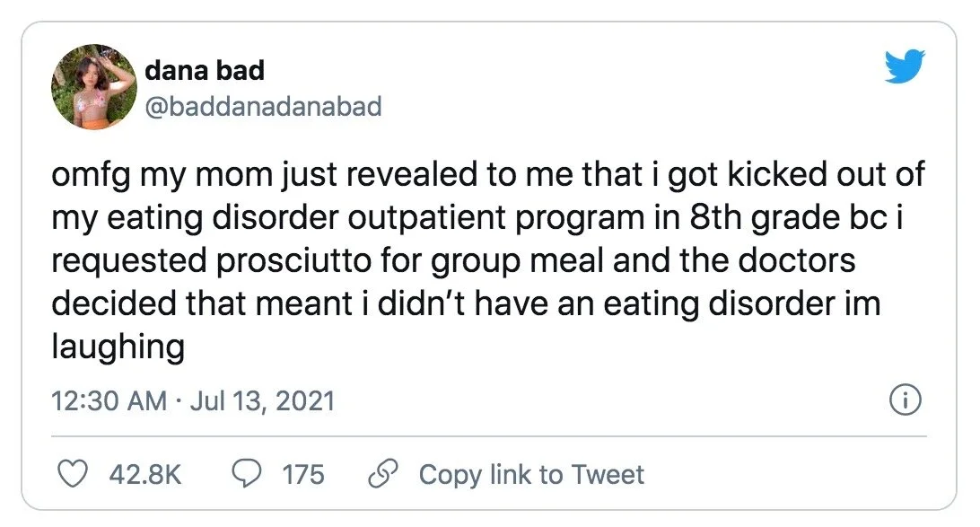Click the 175 reply count
Screen dimensions: 980x527
tap(302, 474)
